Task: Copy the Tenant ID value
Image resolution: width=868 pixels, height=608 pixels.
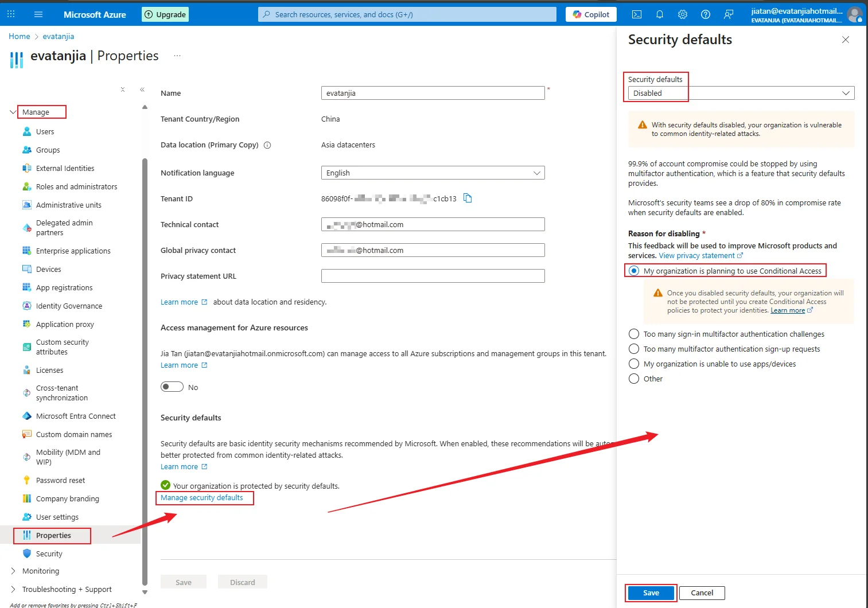Action: (468, 198)
